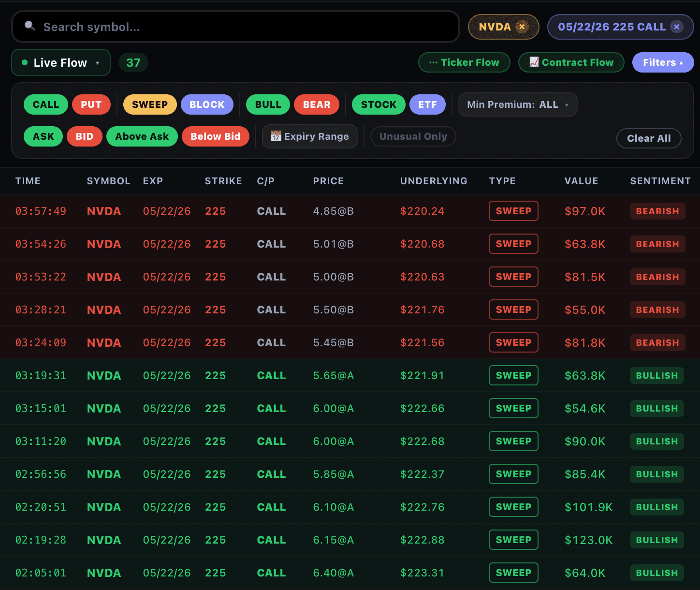Click the $54.6K trade value
This screenshot has width=700, height=590.
point(585,408)
